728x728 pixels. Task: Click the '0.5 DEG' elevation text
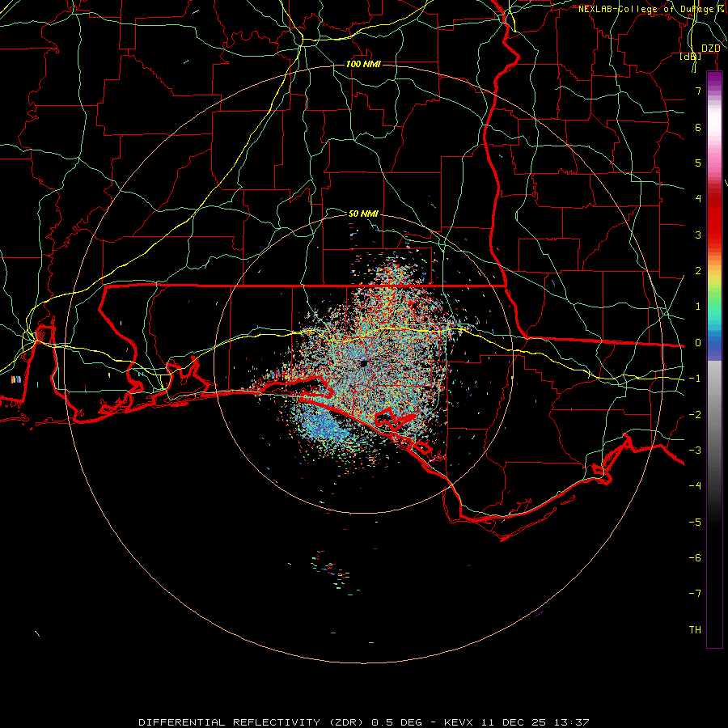[396, 722]
